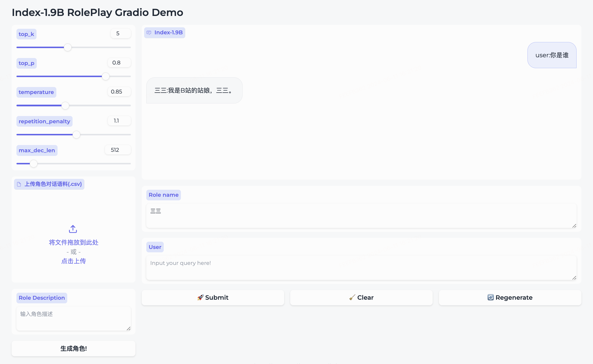Click the User textbox resize corner
Image resolution: width=593 pixels, height=364 pixels.
[x=574, y=278]
